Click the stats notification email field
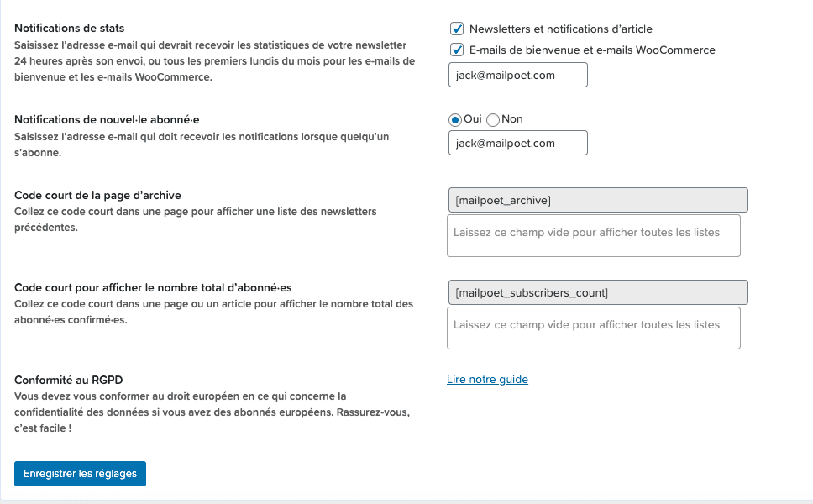Viewport: 813px width, 504px height. [x=517, y=75]
